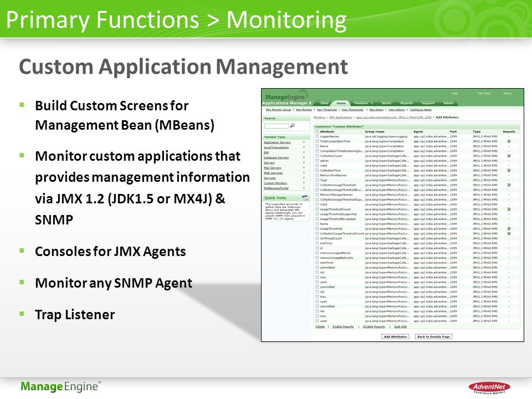This screenshot has width=532, height=399.
Task: Expand Application Servers arrow
Action: coord(304,142)
